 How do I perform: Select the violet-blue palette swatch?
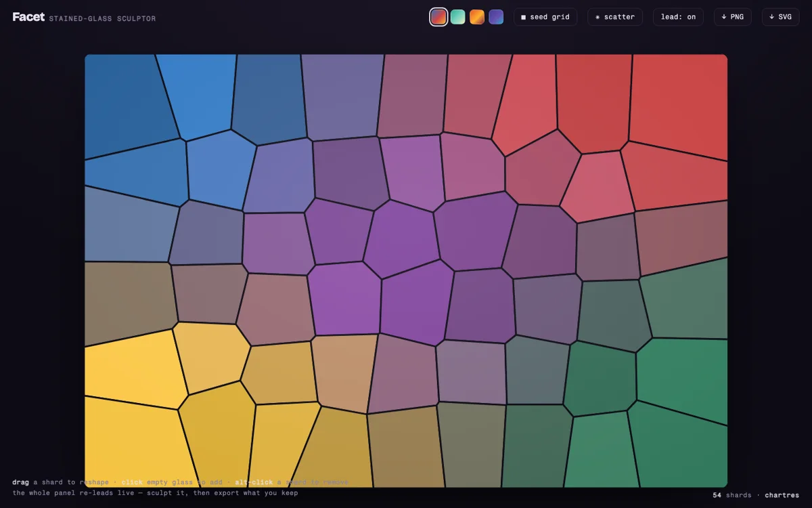point(496,17)
